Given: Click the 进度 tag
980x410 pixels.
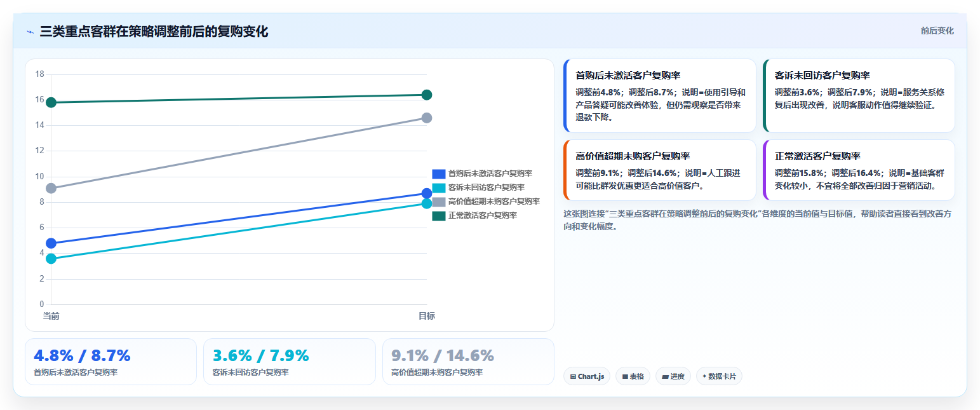Looking at the screenshot, I should (673, 376).
